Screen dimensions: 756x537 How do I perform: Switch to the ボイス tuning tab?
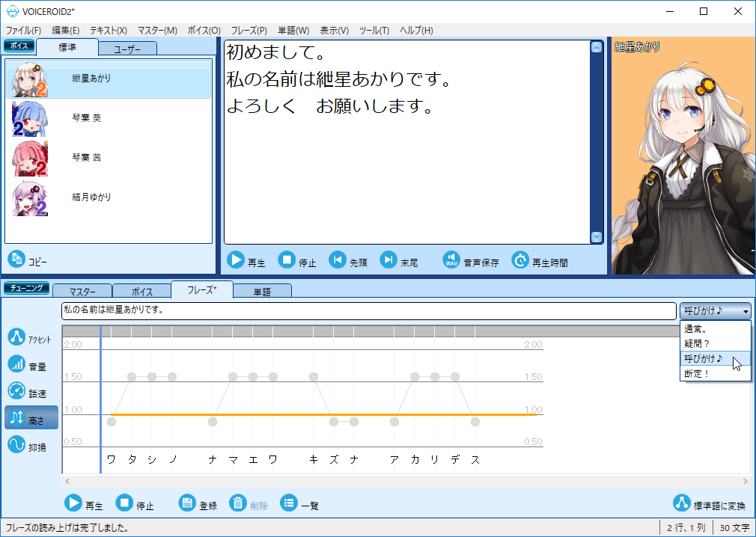141,292
